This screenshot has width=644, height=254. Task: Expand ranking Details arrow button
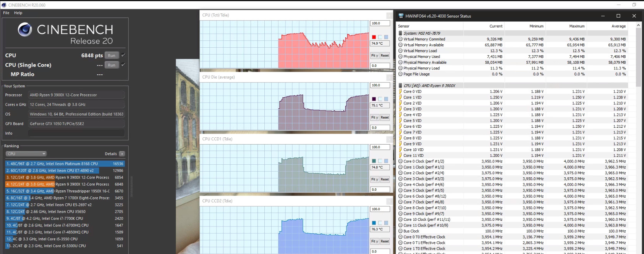(x=122, y=154)
